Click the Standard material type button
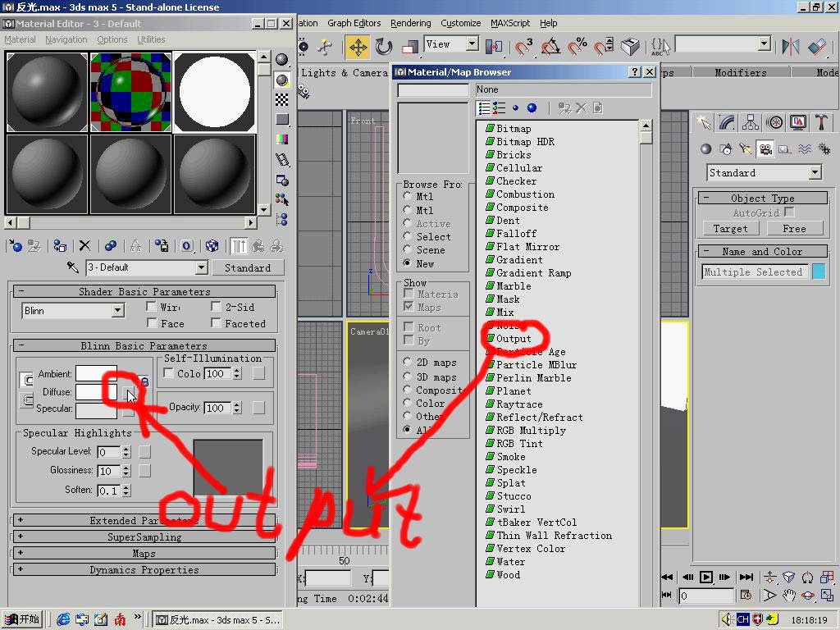840x630 pixels. pos(248,267)
